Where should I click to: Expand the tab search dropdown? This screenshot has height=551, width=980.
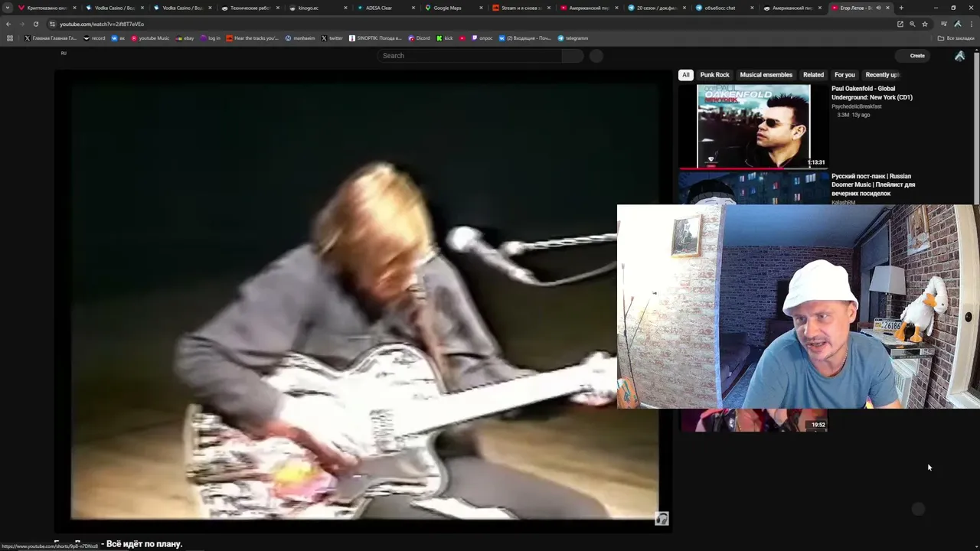coord(8,8)
